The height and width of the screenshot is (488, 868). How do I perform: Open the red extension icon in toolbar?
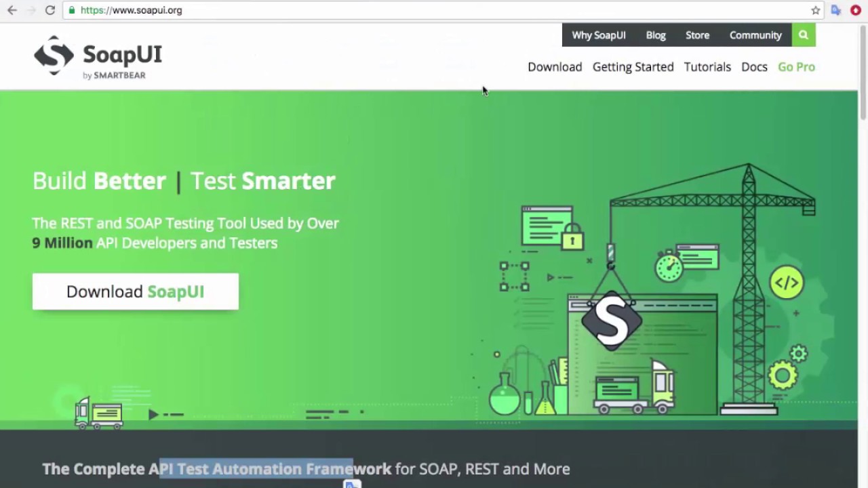tap(856, 10)
